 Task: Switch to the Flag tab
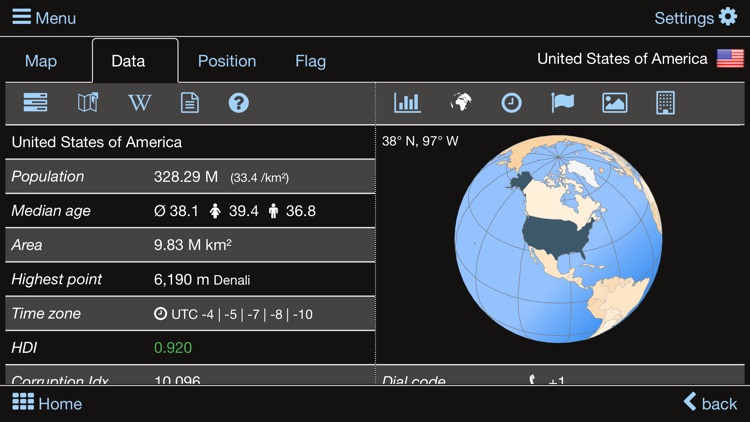(x=310, y=61)
